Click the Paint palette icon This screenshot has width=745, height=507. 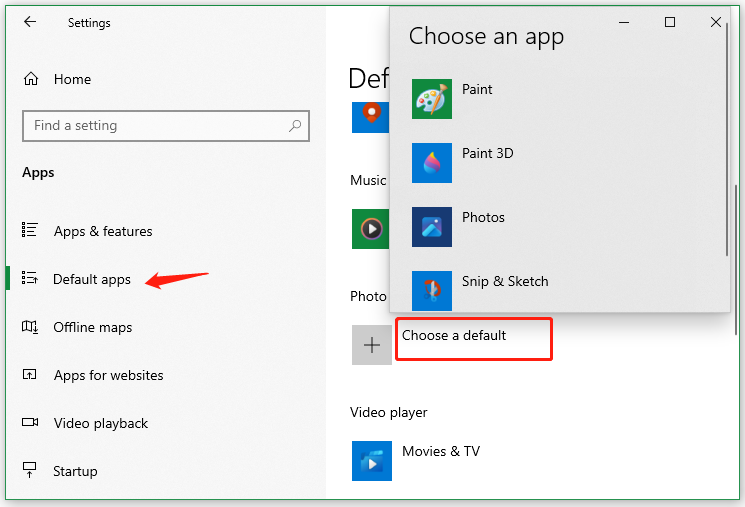431,99
